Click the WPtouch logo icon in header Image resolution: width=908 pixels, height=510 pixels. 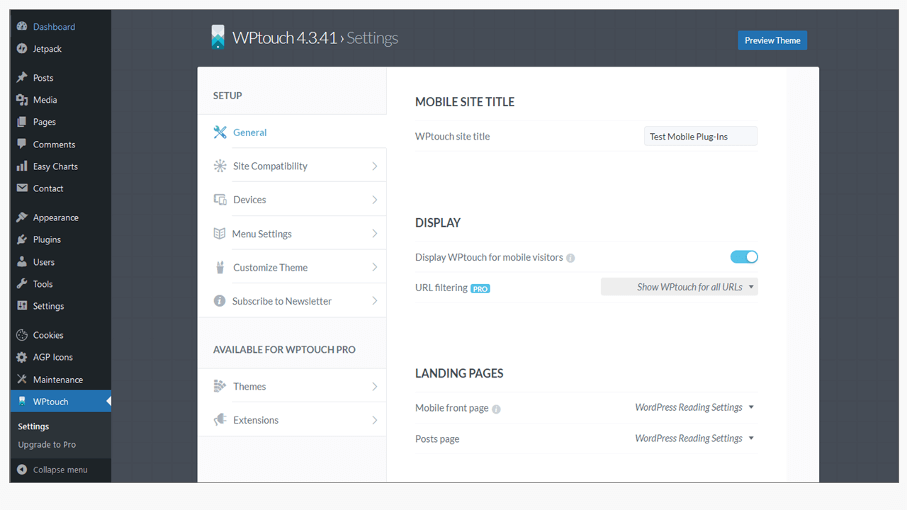pyautogui.click(x=218, y=37)
